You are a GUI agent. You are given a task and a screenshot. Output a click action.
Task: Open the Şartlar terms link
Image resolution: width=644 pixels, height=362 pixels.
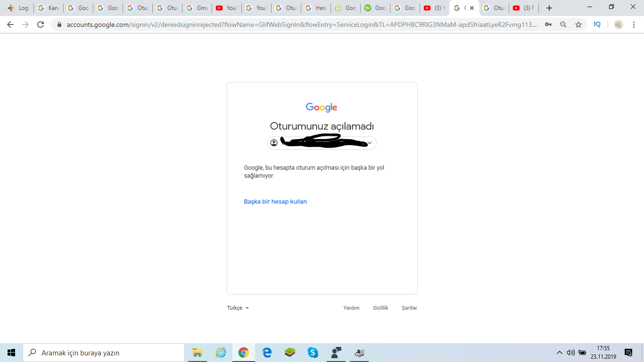409,308
